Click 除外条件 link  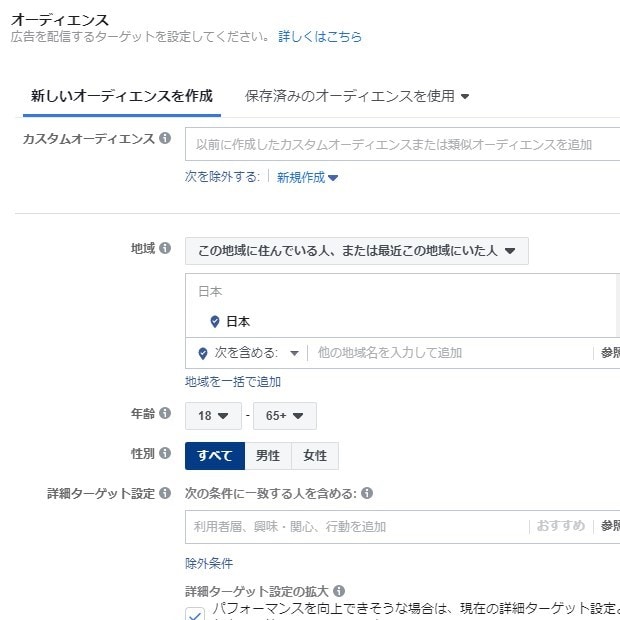209,563
